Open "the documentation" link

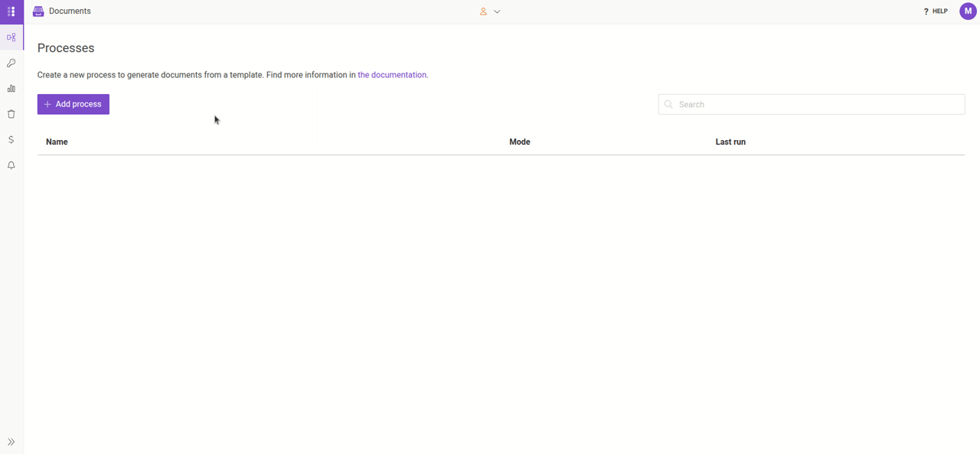pos(392,75)
